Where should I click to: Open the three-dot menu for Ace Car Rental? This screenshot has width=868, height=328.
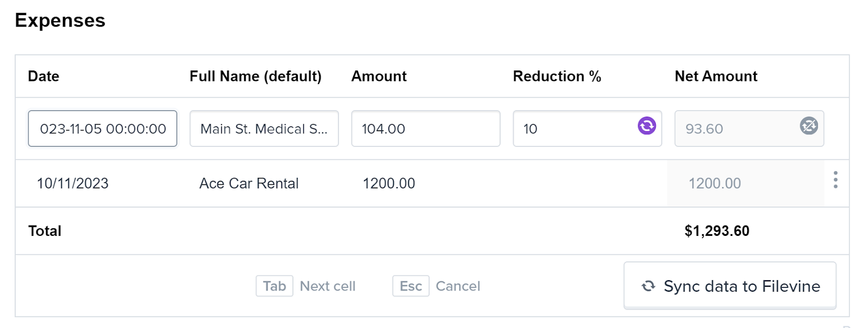click(x=835, y=179)
